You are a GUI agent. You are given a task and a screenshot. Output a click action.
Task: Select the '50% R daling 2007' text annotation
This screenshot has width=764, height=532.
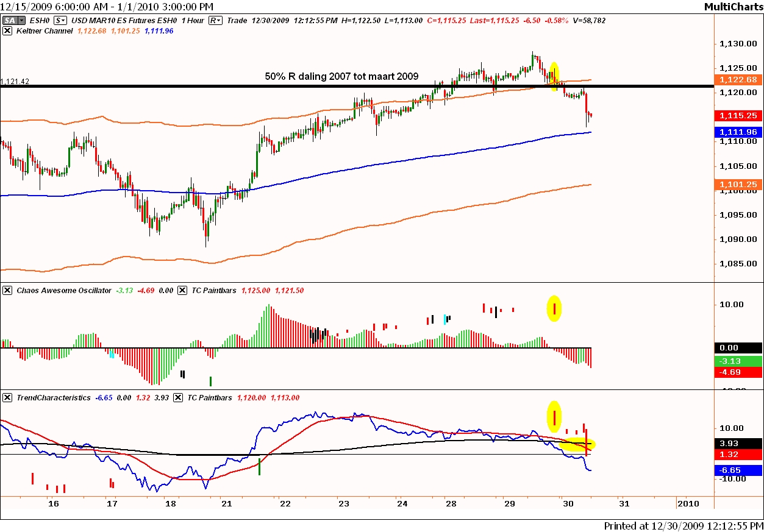(341, 77)
